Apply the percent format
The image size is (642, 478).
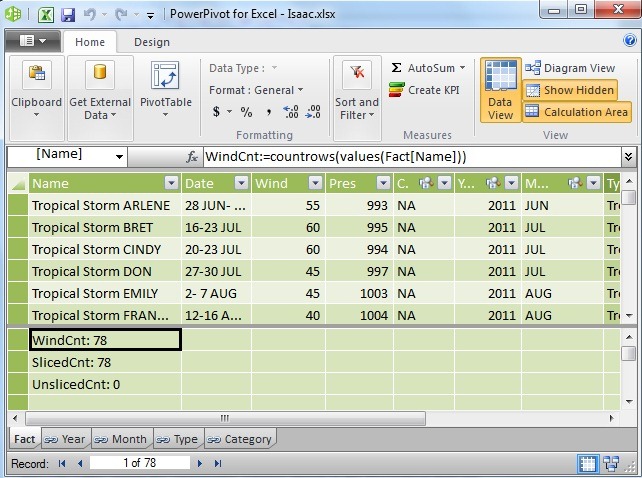tap(246, 112)
